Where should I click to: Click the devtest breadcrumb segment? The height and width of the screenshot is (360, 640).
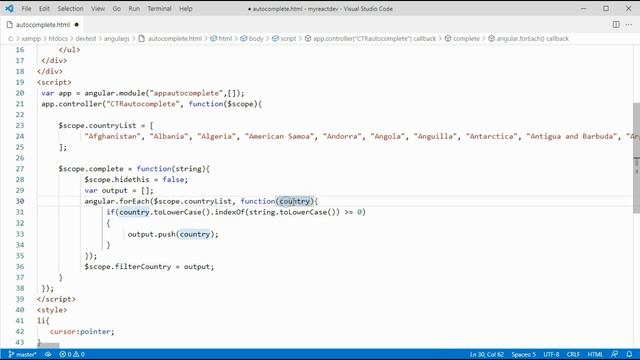pos(86,38)
